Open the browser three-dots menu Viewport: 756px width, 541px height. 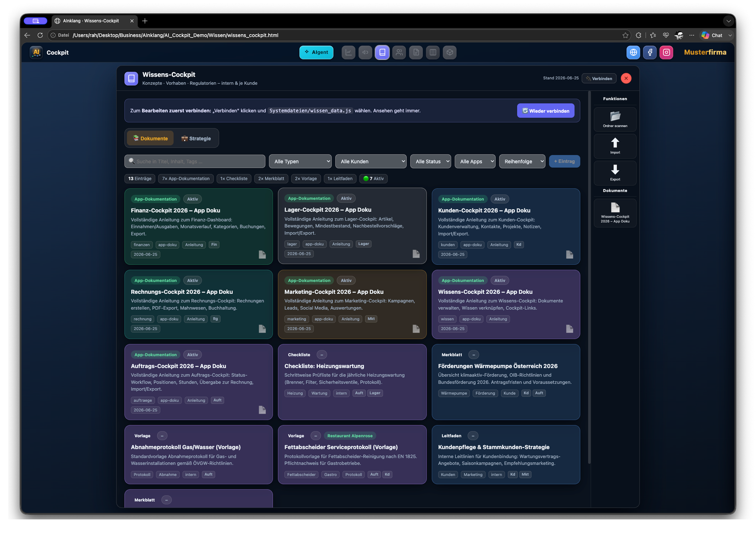[x=692, y=35]
